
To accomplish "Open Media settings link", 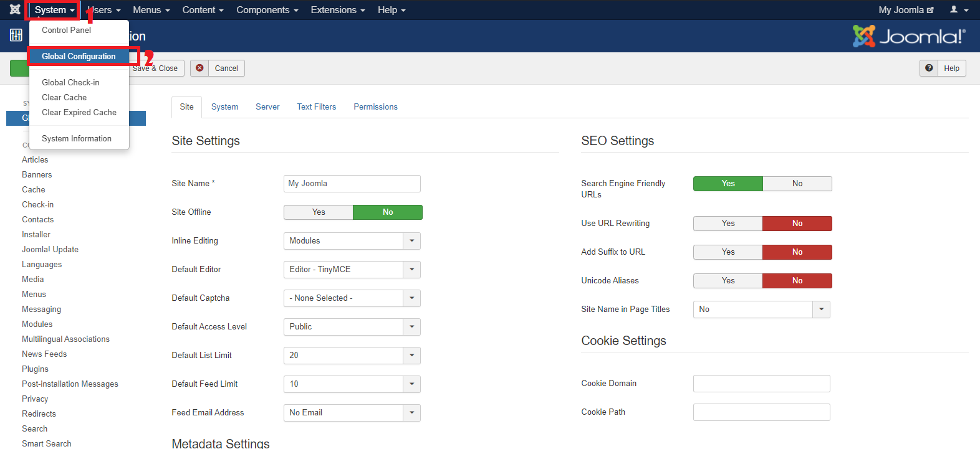I will [32, 280].
